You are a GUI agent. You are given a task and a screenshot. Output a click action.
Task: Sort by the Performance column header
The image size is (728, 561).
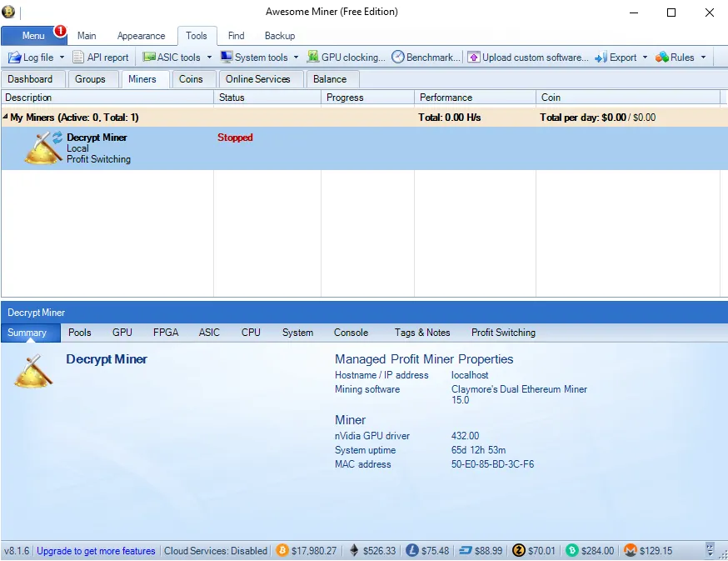(475, 98)
